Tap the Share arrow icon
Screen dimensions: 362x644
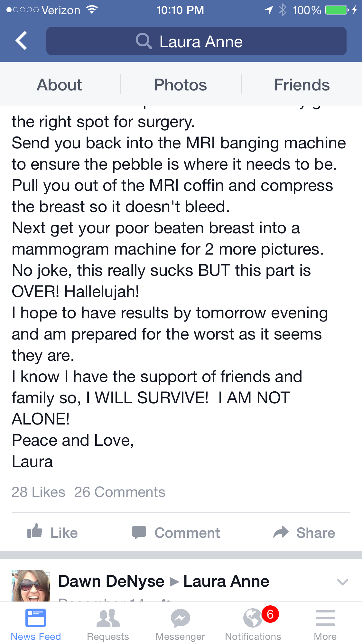pos(281,532)
